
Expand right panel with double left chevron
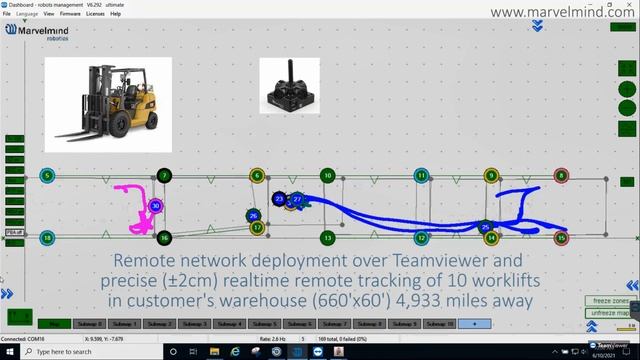coord(632,285)
